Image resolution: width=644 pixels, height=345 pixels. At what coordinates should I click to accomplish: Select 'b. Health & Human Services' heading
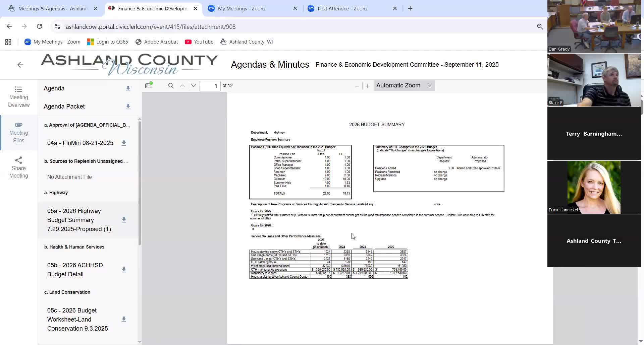74,247
